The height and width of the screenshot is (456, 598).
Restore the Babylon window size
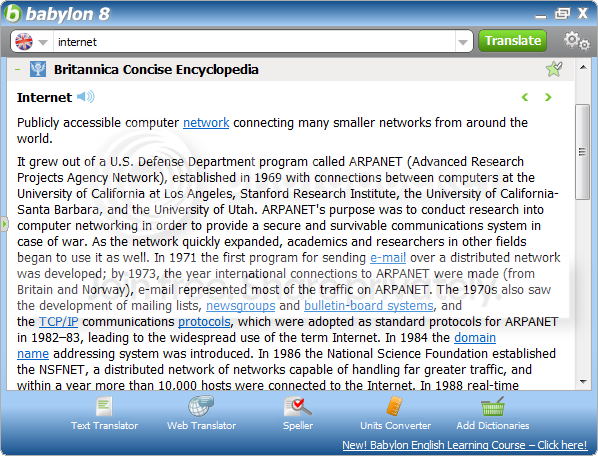pos(562,14)
